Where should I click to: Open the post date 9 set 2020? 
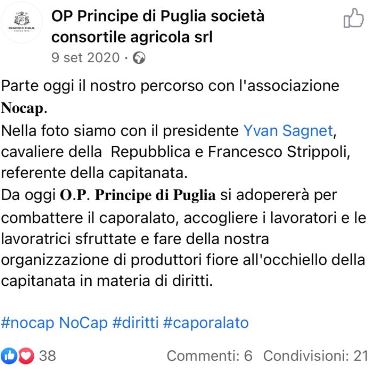[85, 58]
